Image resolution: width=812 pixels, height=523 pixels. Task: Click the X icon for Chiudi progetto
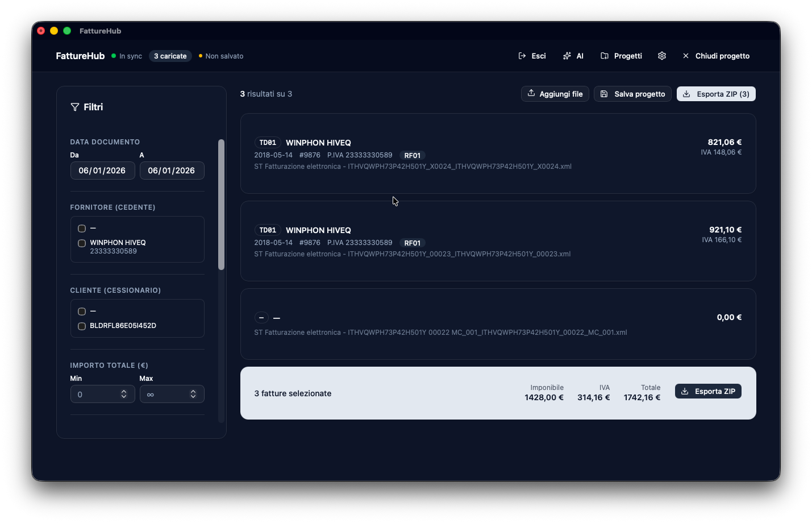[686, 56]
